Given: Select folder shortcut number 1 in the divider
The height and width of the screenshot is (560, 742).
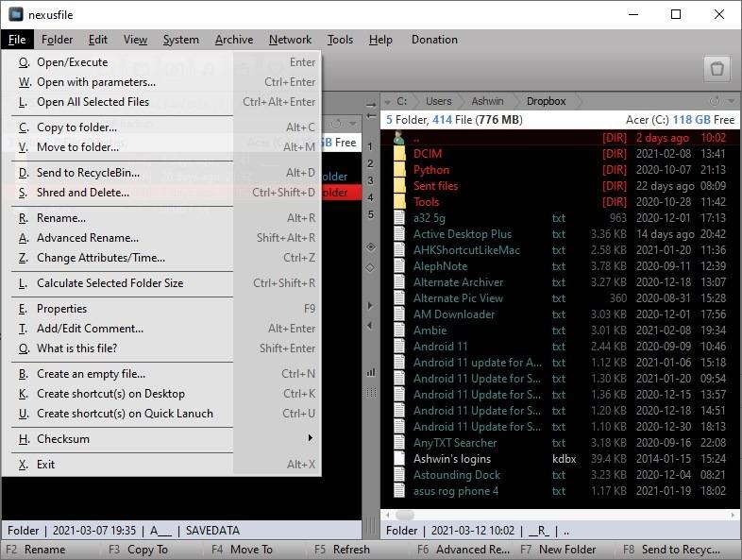Looking at the screenshot, I should pyautogui.click(x=370, y=146).
